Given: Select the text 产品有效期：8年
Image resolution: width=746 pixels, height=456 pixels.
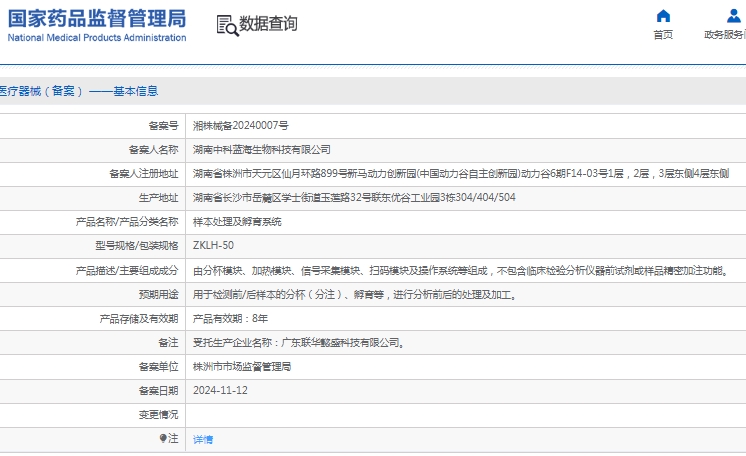Looking at the screenshot, I should (230, 318).
